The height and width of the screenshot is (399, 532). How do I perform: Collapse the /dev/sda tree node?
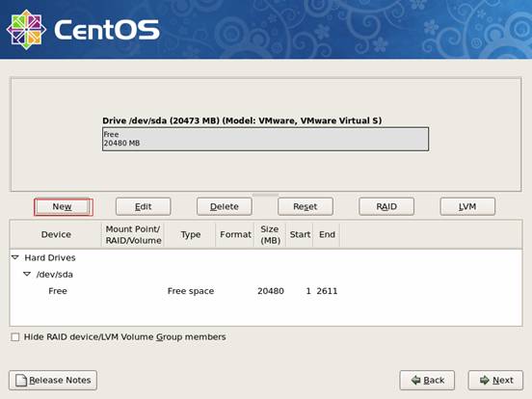pyautogui.click(x=27, y=274)
